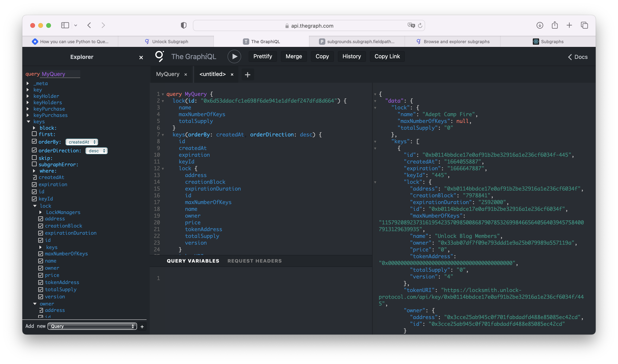Enable the skip checkbox in Explorer panel
618x364 pixels.
(35, 157)
